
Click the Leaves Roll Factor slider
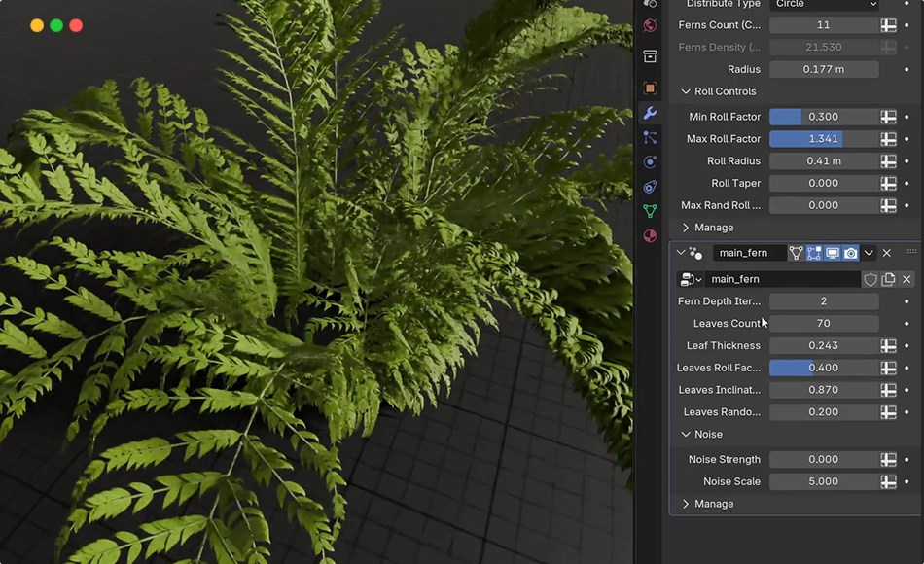pos(822,368)
